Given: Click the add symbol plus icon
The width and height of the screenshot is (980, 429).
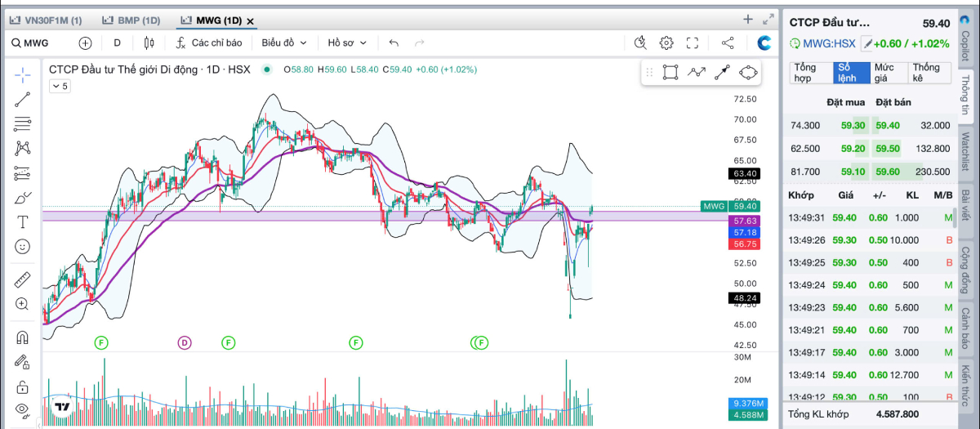Looking at the screenshot, I should coord(85,42).
